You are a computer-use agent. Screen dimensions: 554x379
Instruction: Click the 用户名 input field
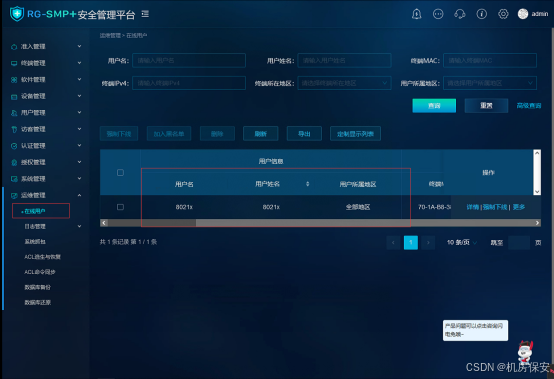pos(189,60)
